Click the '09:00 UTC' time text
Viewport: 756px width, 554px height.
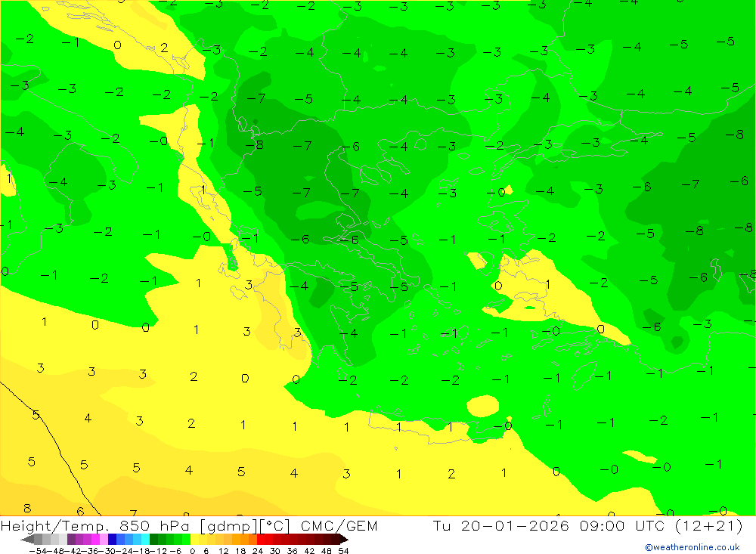tap(622, 525)
